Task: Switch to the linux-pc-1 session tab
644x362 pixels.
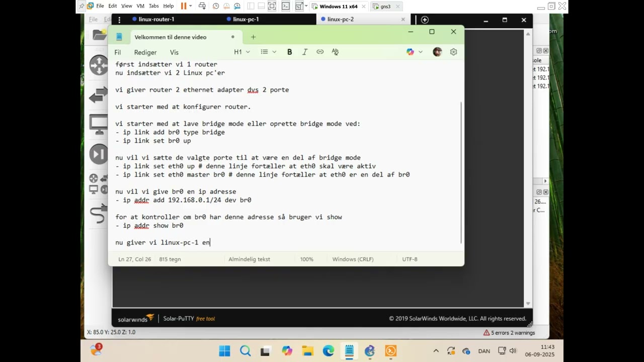Action: [x=246, y=19]
